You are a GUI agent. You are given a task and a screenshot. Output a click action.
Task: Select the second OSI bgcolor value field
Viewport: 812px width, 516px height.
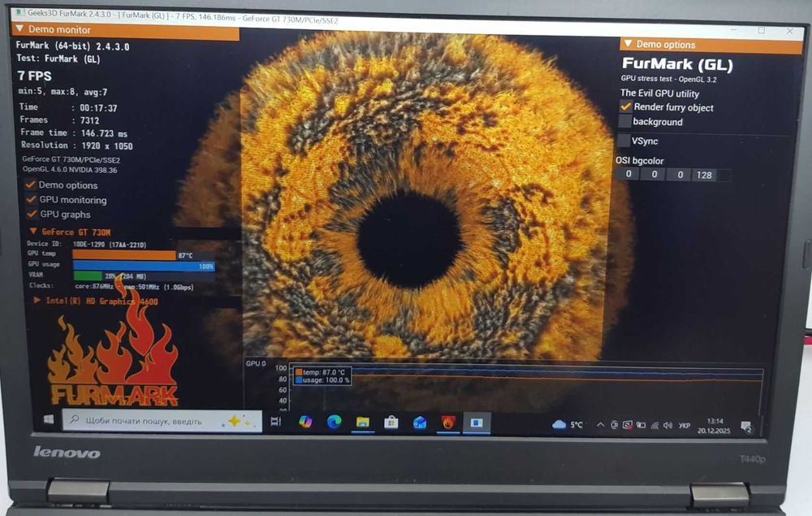point(654,174)
